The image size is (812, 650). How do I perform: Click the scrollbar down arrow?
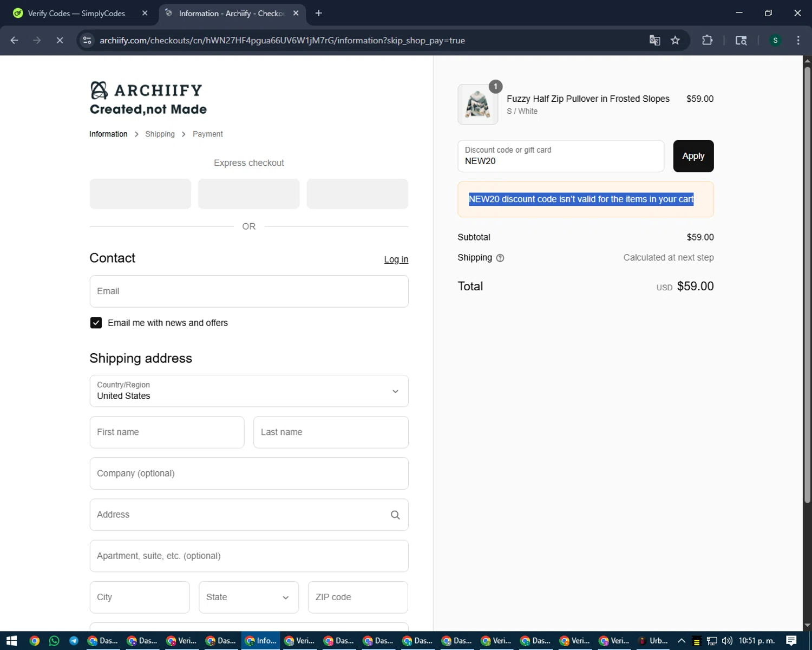click(807, 626)
